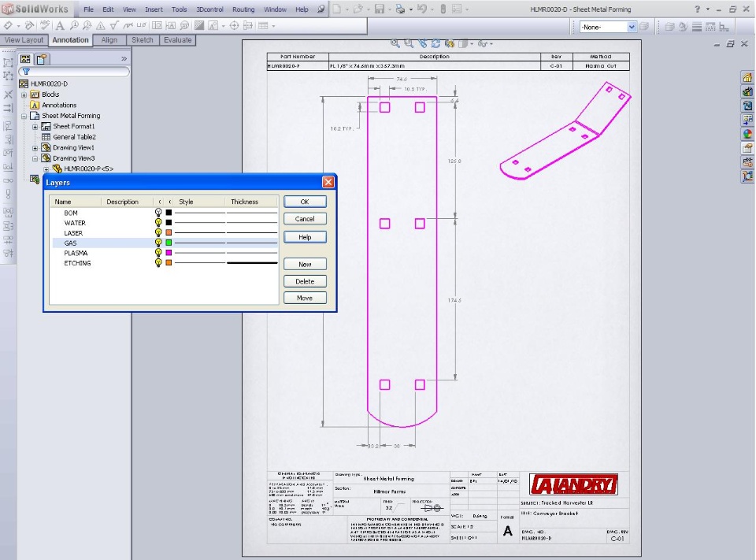The height and width of the screenshot is (560, 756).
Task: Switch to the Sketch tab
Action: click(x=143, y=40)
